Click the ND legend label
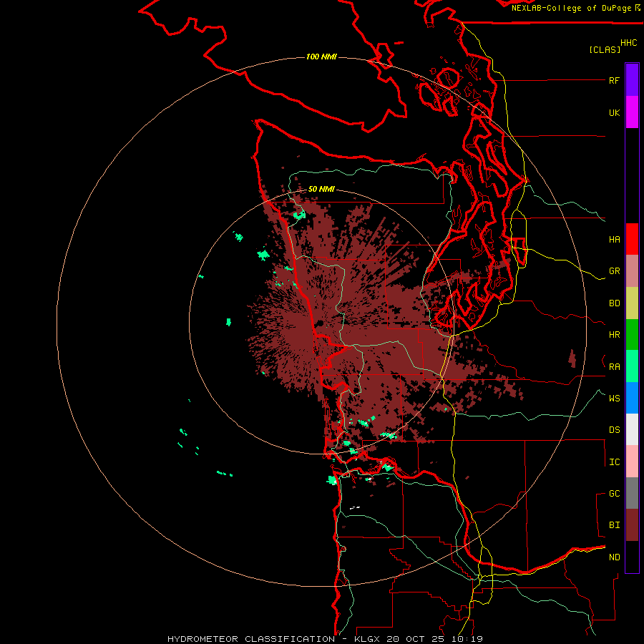 point(614,557)
